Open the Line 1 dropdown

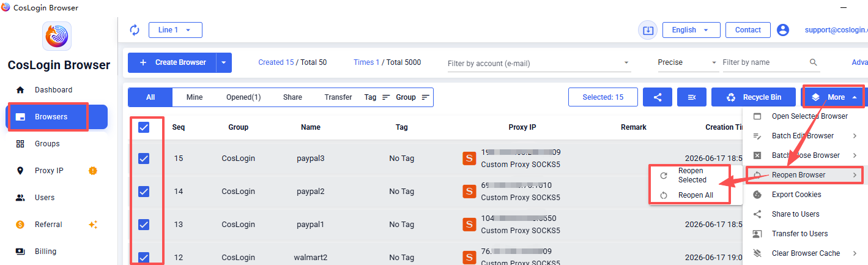point(175,30)
